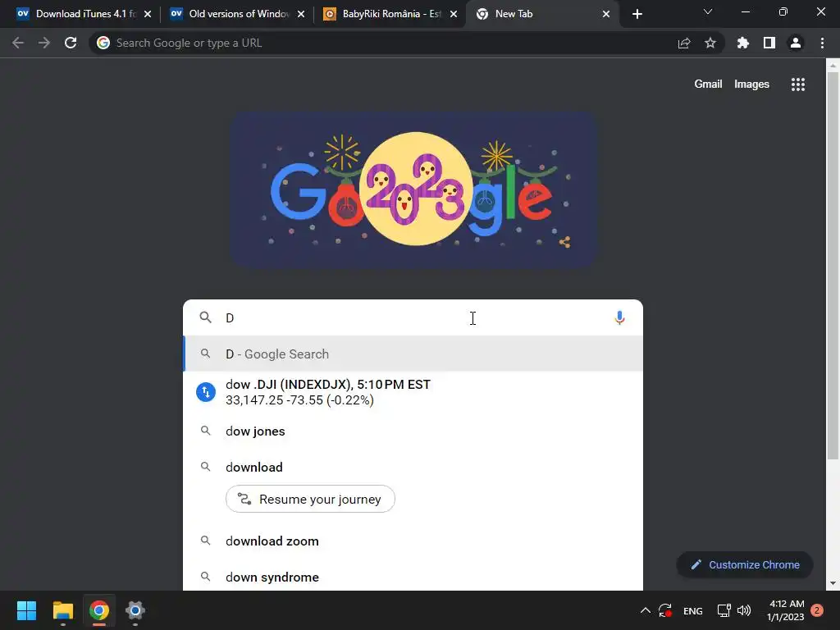840x630 pixels.
Task: Open the Images link
Action: pos(751,84)
